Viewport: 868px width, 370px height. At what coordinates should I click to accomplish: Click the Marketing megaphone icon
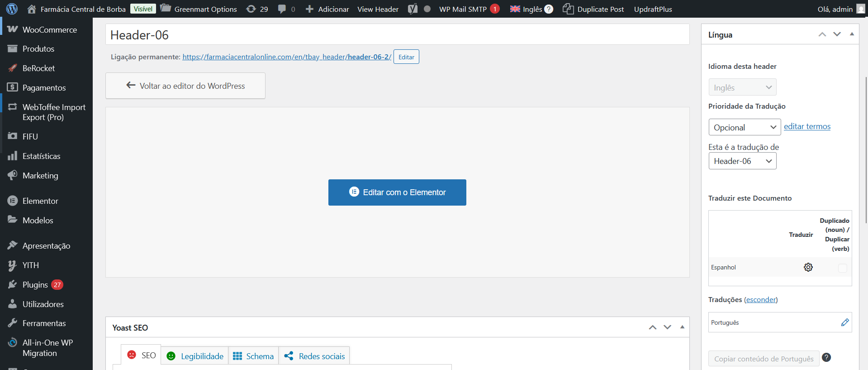coord(13,175)
